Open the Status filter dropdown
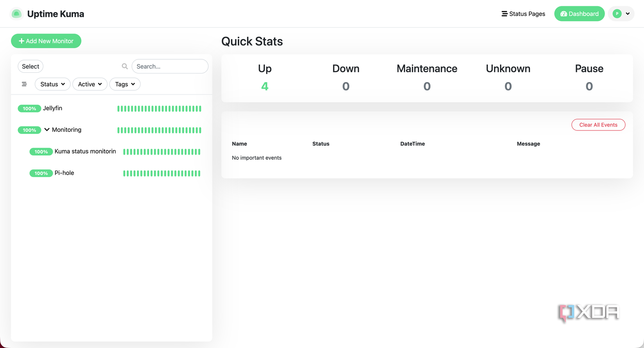 [x=53, y=84]
